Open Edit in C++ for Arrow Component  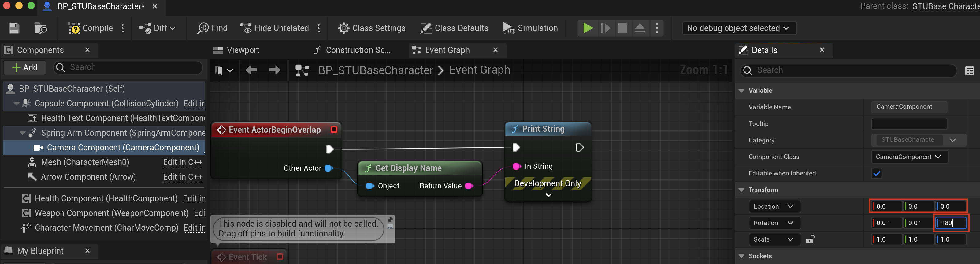[183, 177]
